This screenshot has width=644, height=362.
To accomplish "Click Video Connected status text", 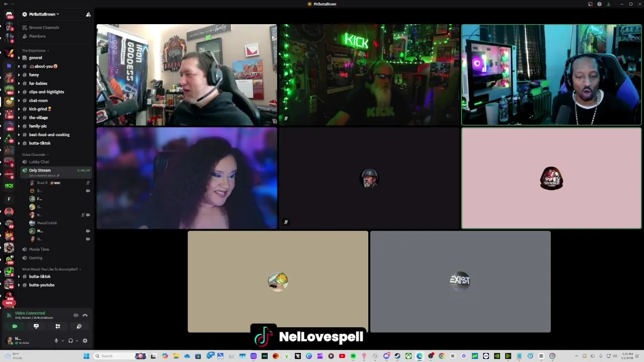I will tap(30, 313).
